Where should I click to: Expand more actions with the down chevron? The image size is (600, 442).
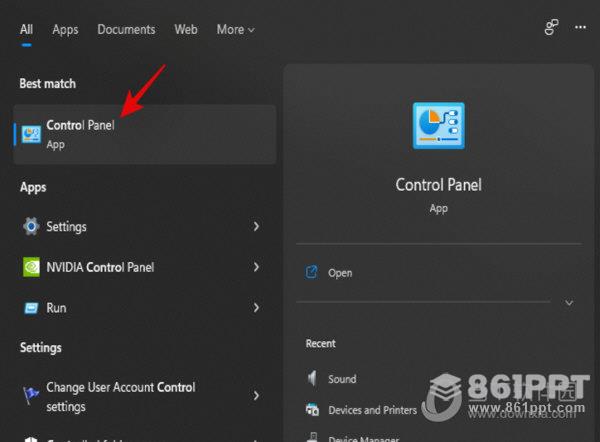[x=569, y=303]
